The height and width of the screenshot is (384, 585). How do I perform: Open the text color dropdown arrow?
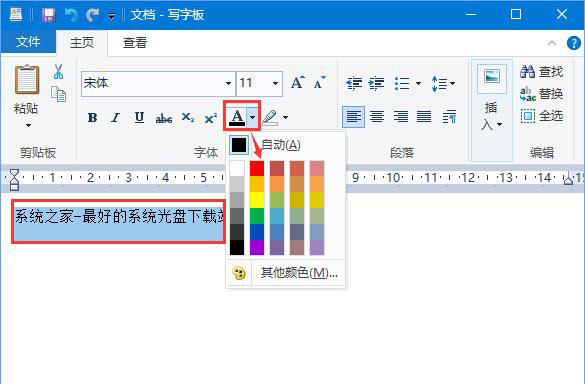pos(253,117)
